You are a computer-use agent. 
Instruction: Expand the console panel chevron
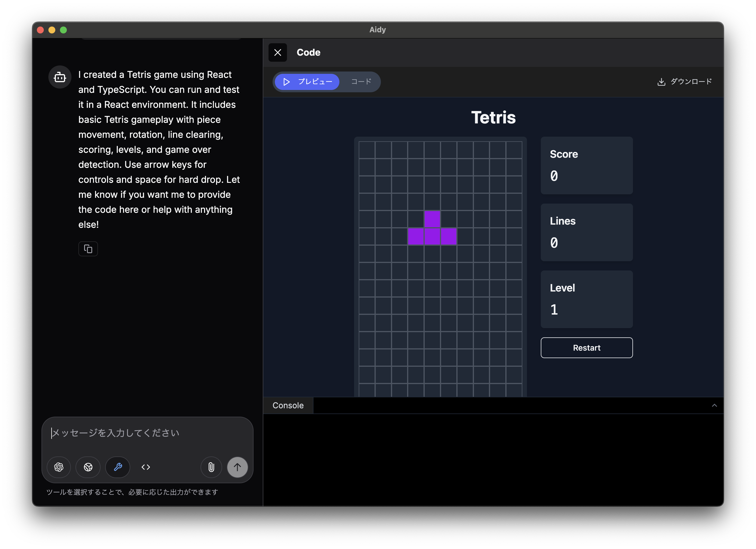tap(714, 405)
